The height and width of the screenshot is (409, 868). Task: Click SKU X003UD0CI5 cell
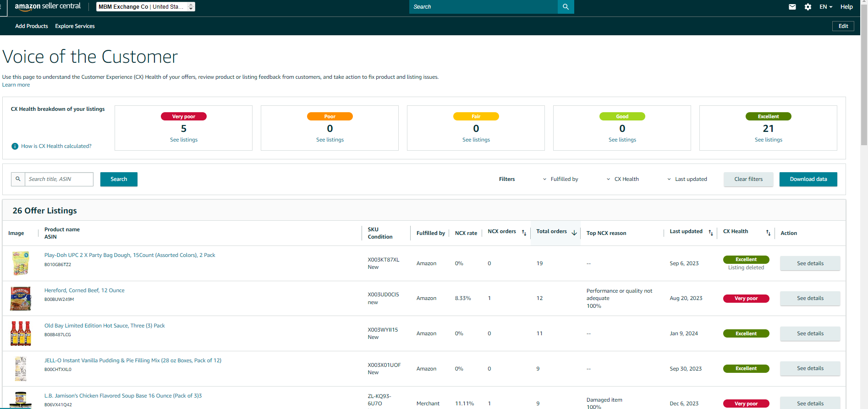pyautogui.click(x=383, y=294)
